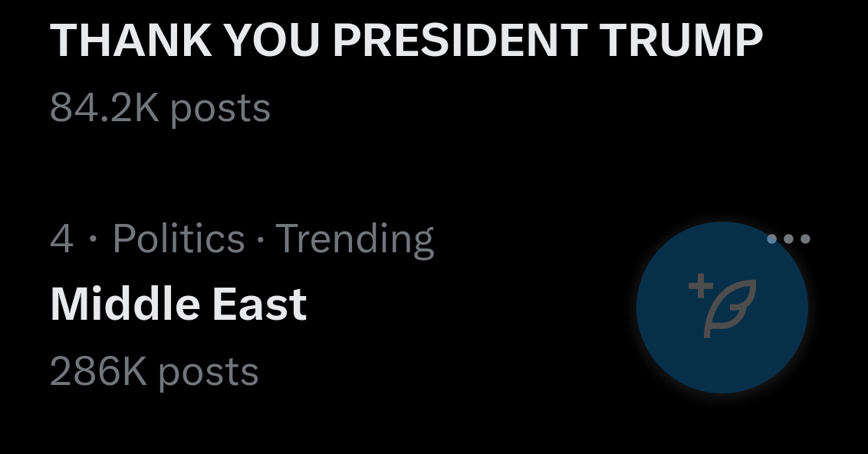868x454 pixels.
Task: Select the 286K posts count
Action: click(154, 372)
